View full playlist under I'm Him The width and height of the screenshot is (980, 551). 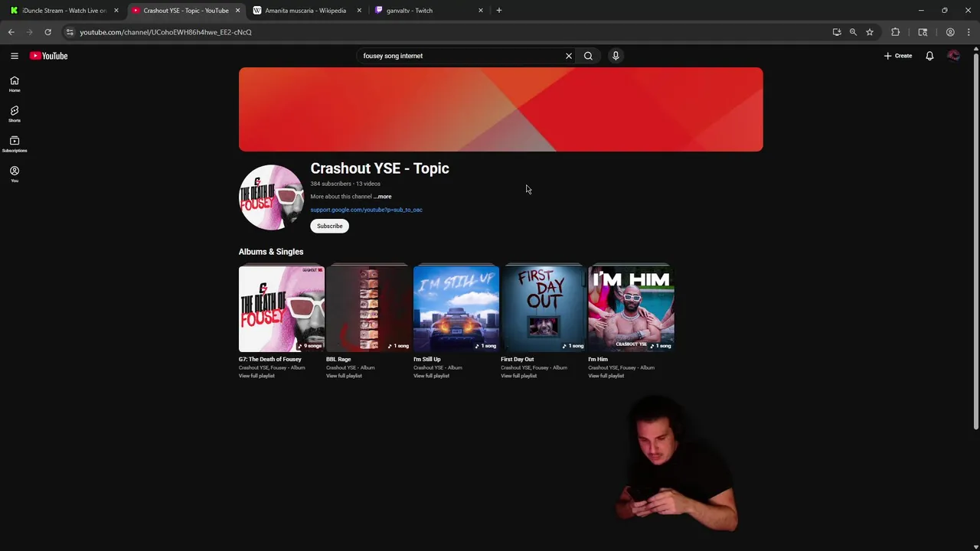(606, 376)
